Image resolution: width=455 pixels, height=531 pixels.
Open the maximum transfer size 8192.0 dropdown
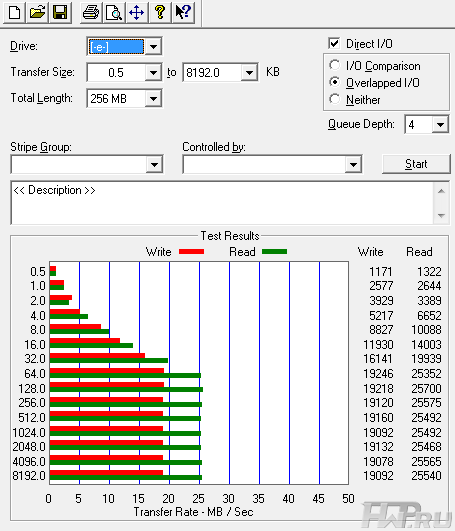point(249,72)
